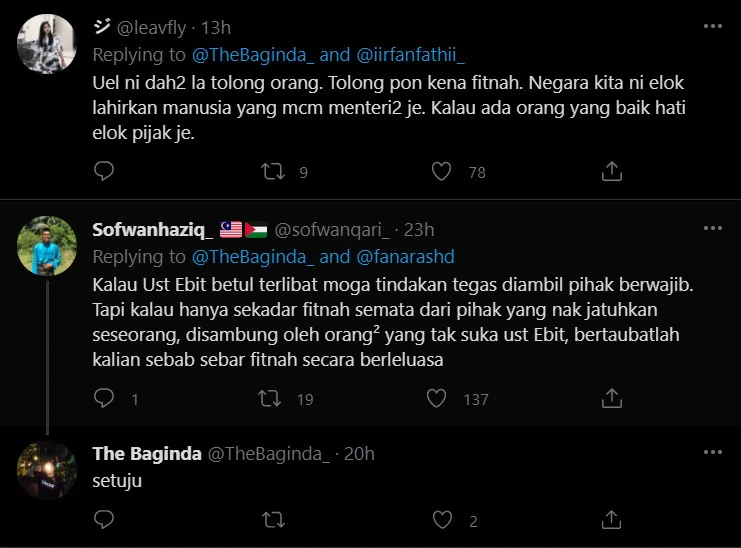The width and height of the screenshot is (741, 548).
Task: Retweet the @leavfly tweet
Action: tap(272, 172)
